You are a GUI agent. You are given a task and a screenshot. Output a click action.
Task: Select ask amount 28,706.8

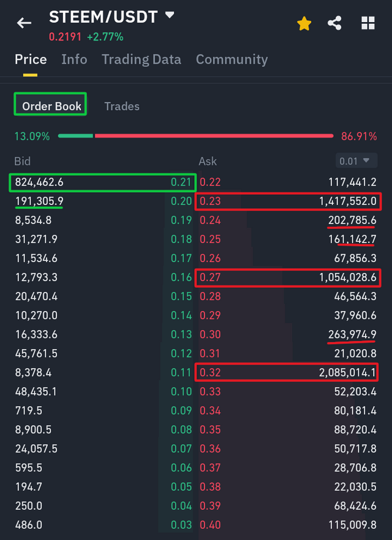click(x=355, y=468)
